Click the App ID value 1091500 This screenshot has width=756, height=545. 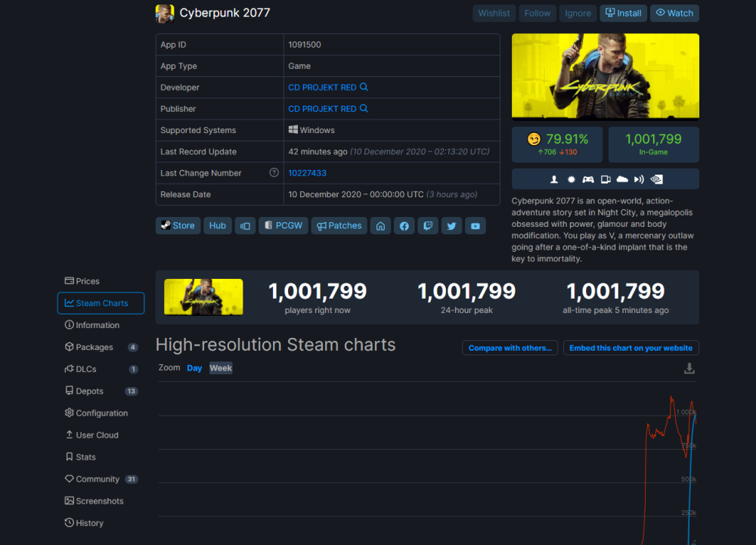click(305, 45)
